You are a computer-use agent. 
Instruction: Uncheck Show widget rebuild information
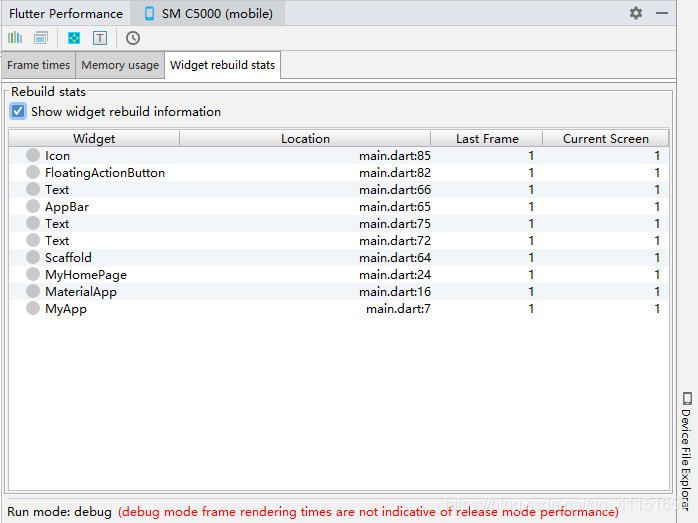tap(18, 111)
